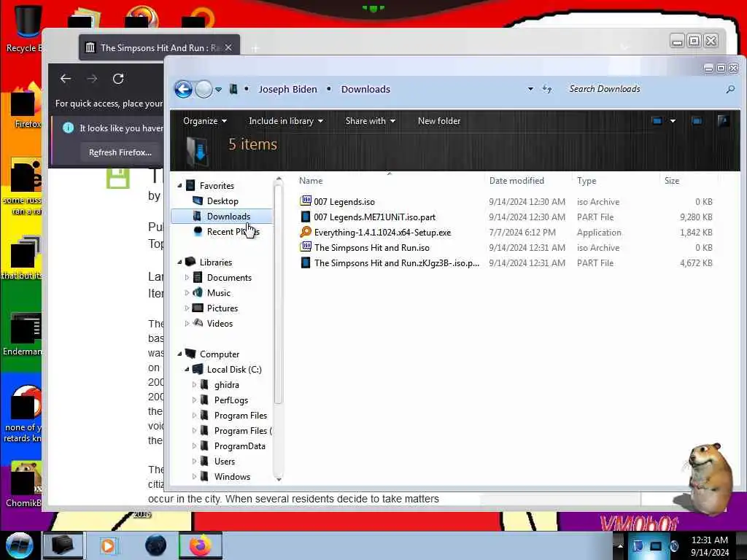Click the change view icon
Screen dimensions: 747x560
pyautogui.click(x=657, y=121)
